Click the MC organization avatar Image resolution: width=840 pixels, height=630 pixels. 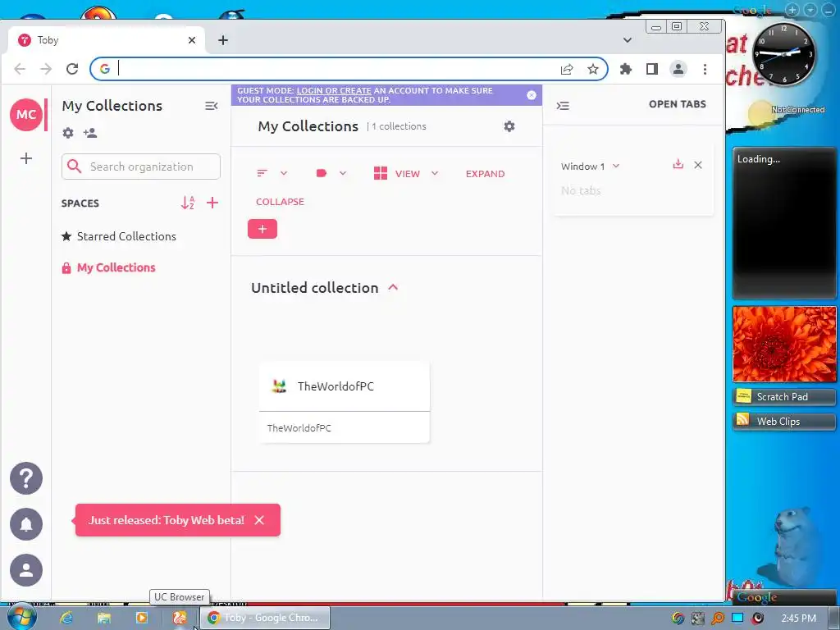[25, 114]
